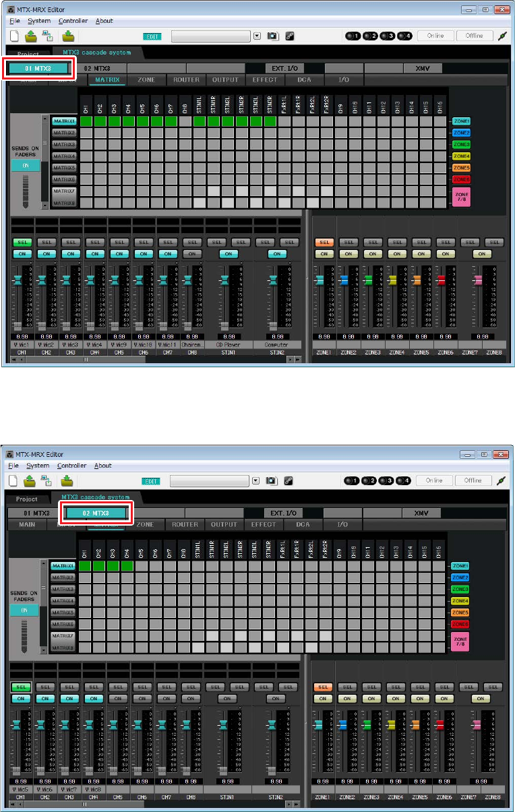Screen dimensions: 515x812
Task: Toggle the ZONE1 ON button in the lower window
Action: (323, 699)
